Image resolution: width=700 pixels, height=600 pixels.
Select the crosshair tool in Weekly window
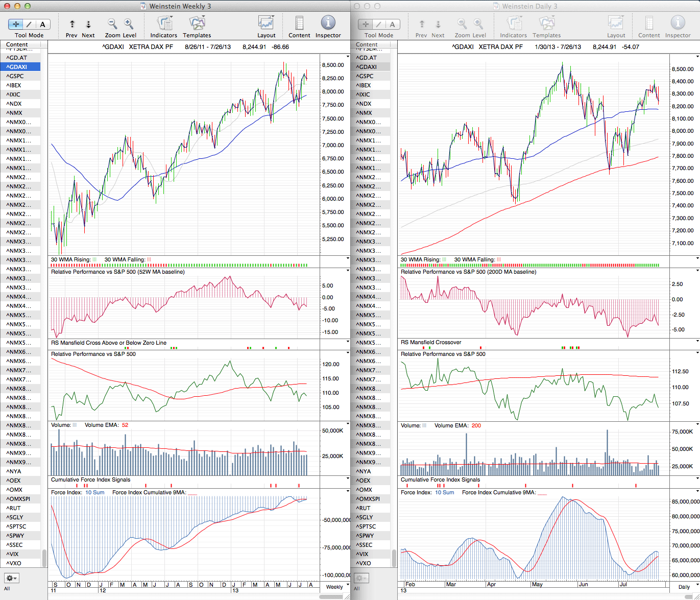click(x=16, y=24)
